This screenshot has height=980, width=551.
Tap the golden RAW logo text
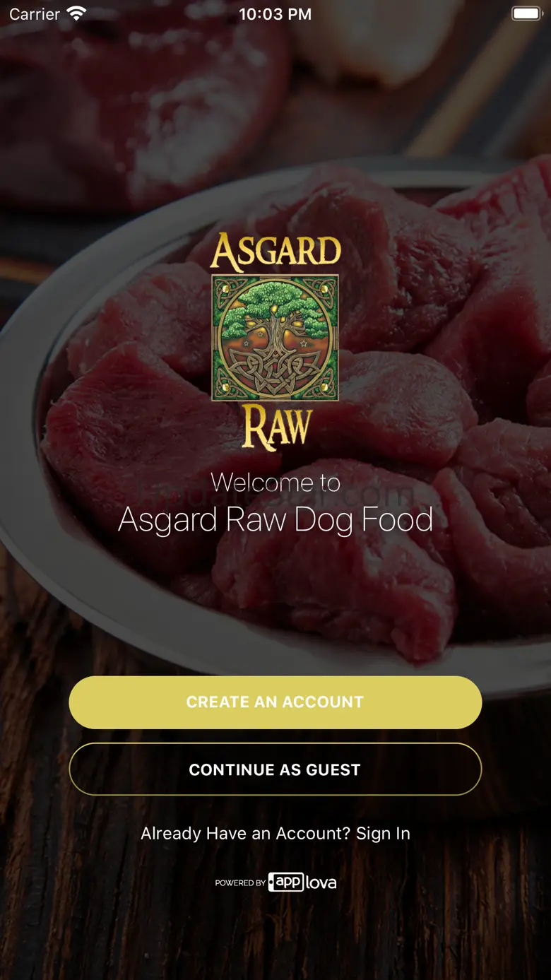[276, 428]
